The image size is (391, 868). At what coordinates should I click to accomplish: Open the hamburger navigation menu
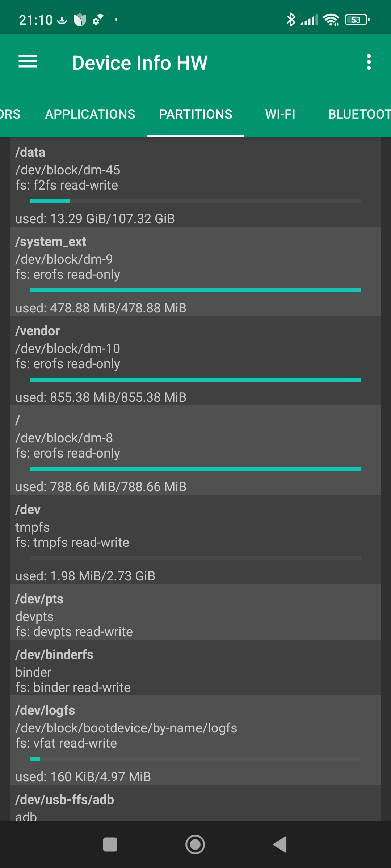28,62
